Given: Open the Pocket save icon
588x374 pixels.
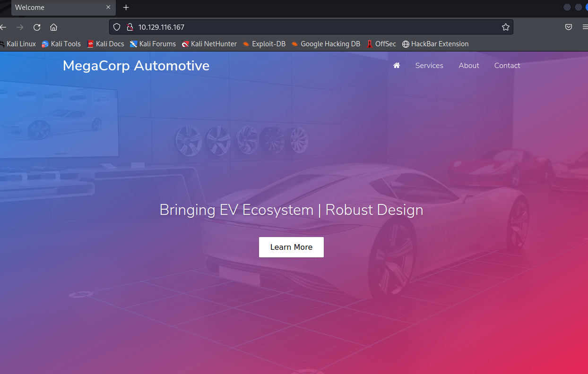Looking at the screenshot, I should (x=569, y=27).
